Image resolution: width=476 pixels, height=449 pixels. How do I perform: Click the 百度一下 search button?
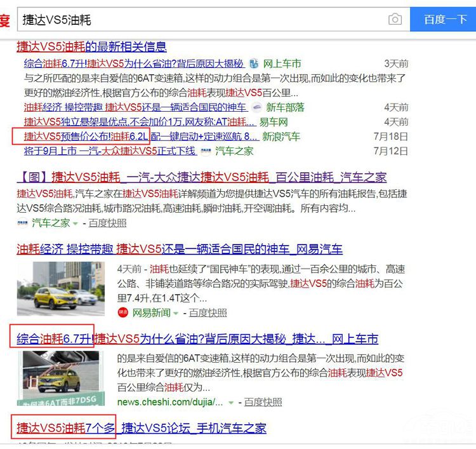443,19
